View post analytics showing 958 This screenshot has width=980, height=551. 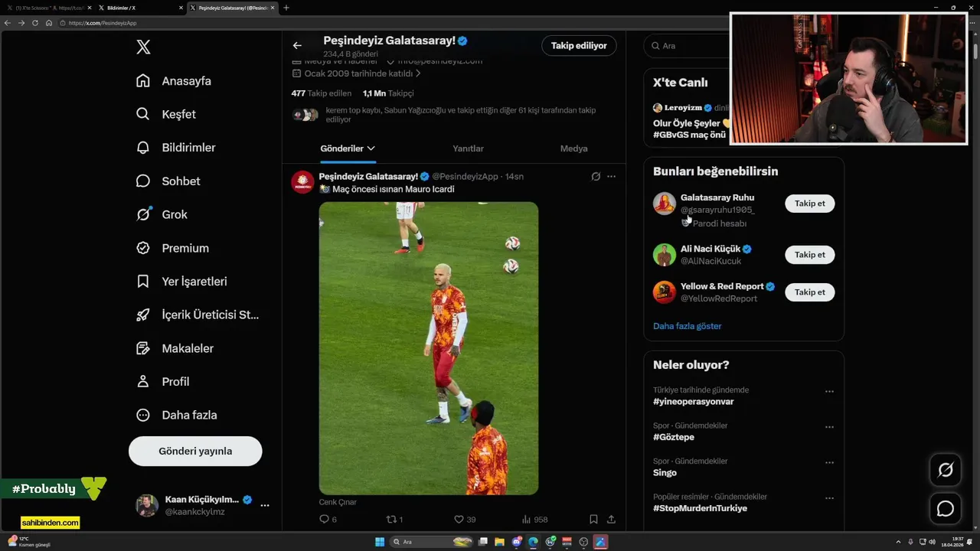pos(534,519)
